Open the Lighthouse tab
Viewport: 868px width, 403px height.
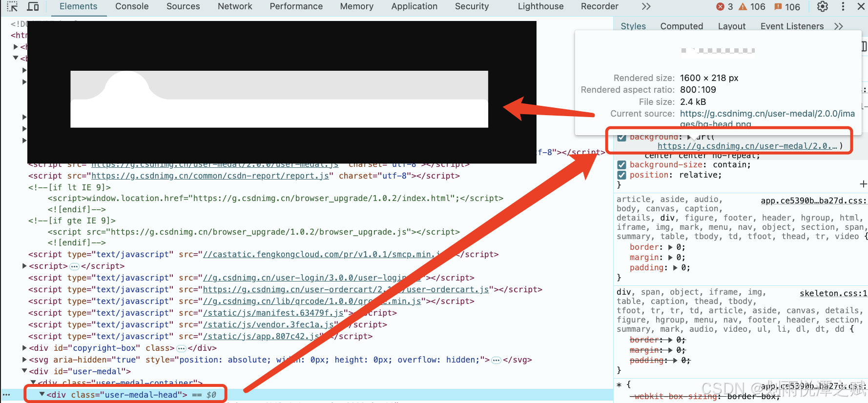click(x=540, y=6)
